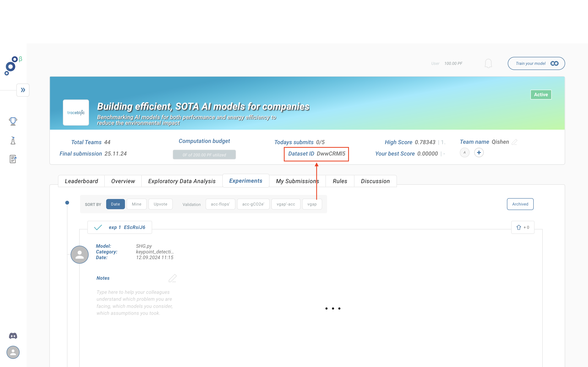Click the computation budget progress bar
This screenshot has height=367, width=588.
coord(204,154)
